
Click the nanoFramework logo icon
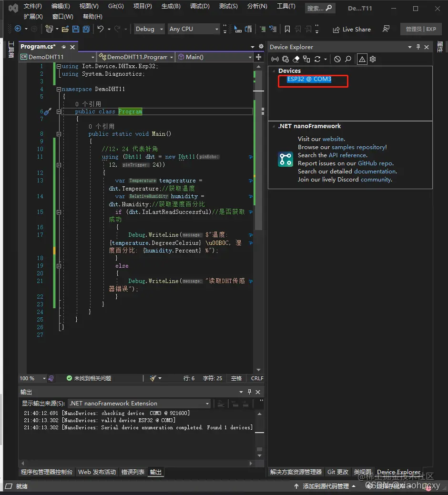[285, 159]
